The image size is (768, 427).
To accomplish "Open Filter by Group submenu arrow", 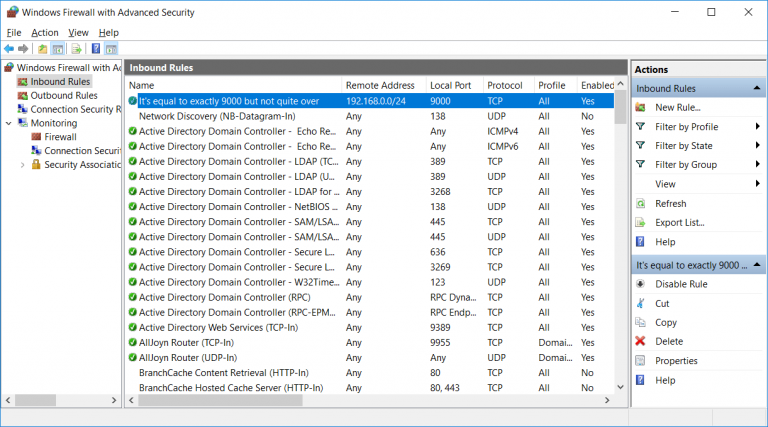I will (x=758, y=165).
